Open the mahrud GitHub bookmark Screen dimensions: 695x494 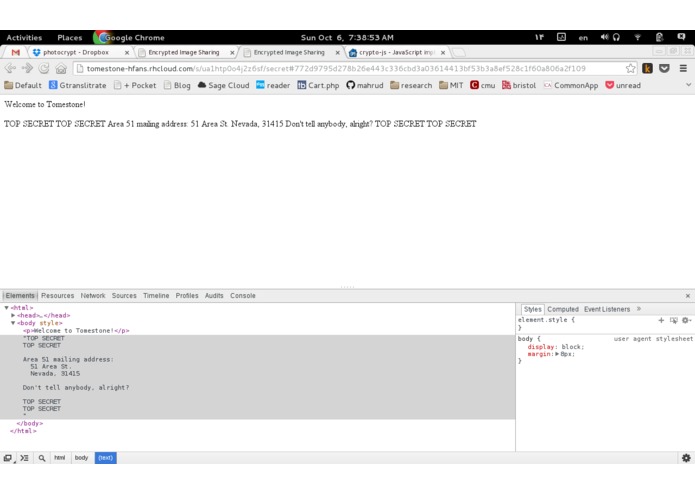365,85
